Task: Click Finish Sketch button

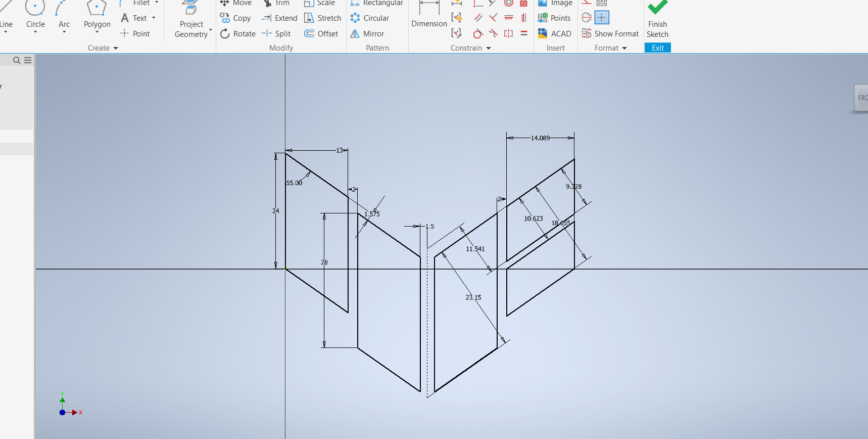Action: [657, 20]
